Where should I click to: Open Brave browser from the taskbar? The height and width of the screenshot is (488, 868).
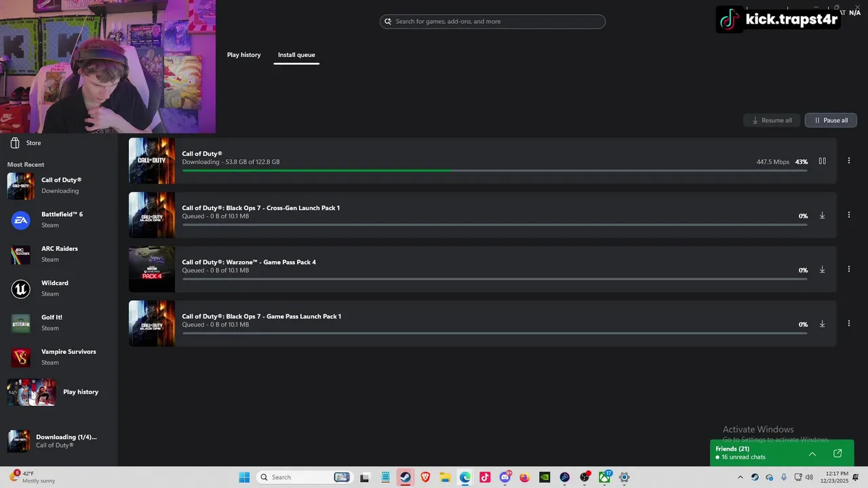point(425,477)
